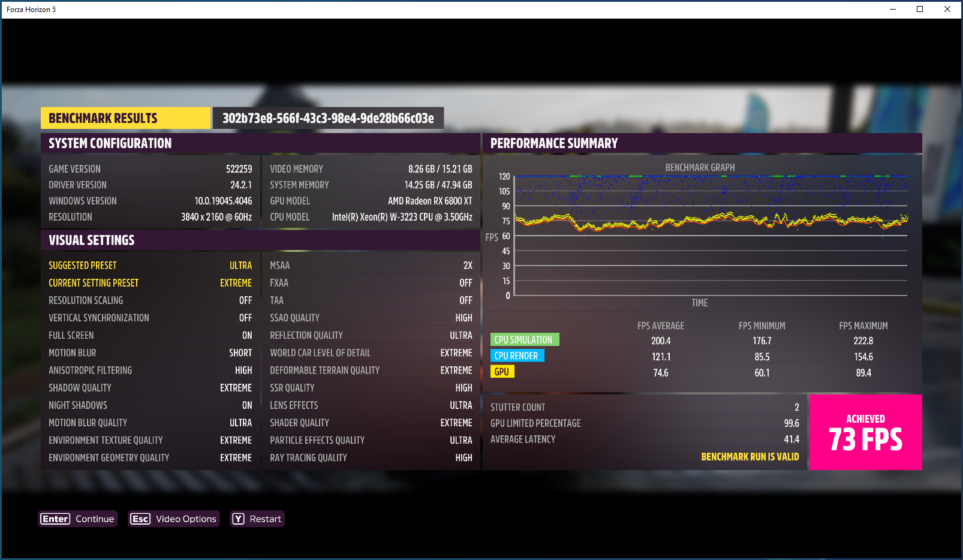Click Deformable Terrain Quality row
This screenshot has width=963, height=560.
371,371
